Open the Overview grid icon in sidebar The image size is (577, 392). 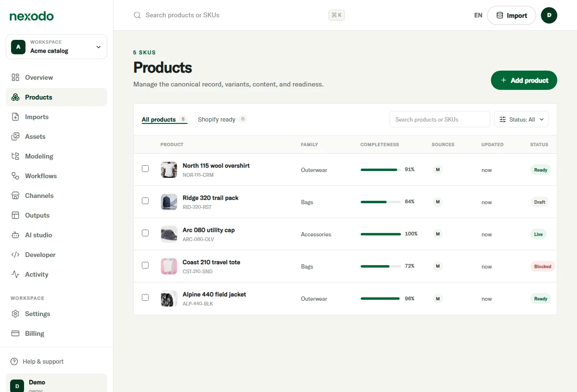15,77
